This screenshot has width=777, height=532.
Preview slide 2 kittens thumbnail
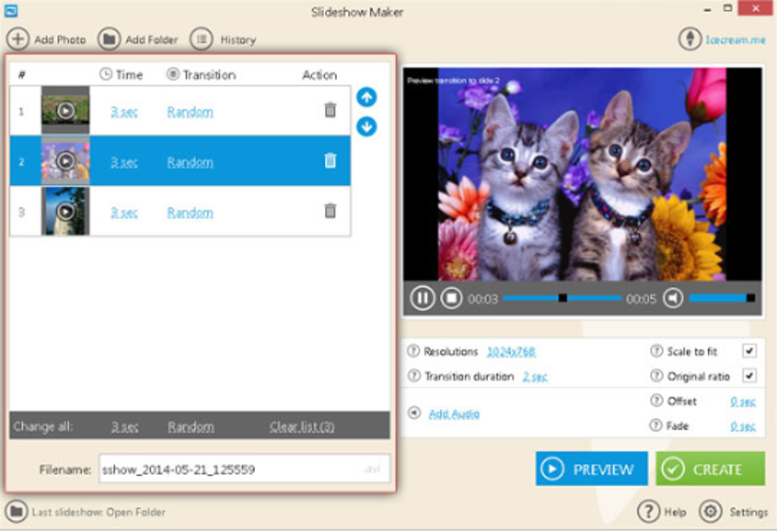tap(65, 160)
